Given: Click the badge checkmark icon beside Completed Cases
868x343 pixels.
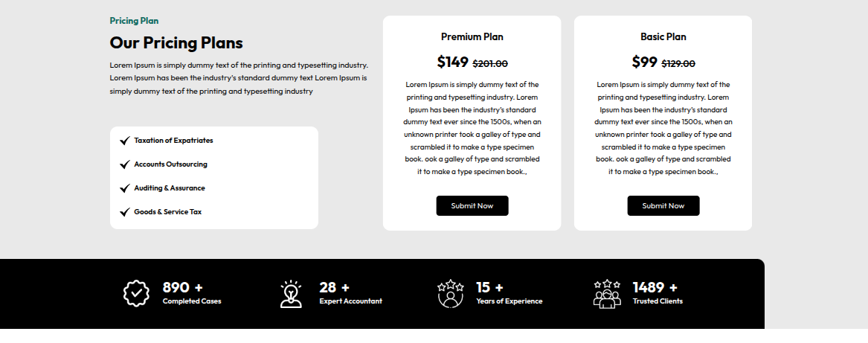Looking at the screenshot, I should click(136, 293).
